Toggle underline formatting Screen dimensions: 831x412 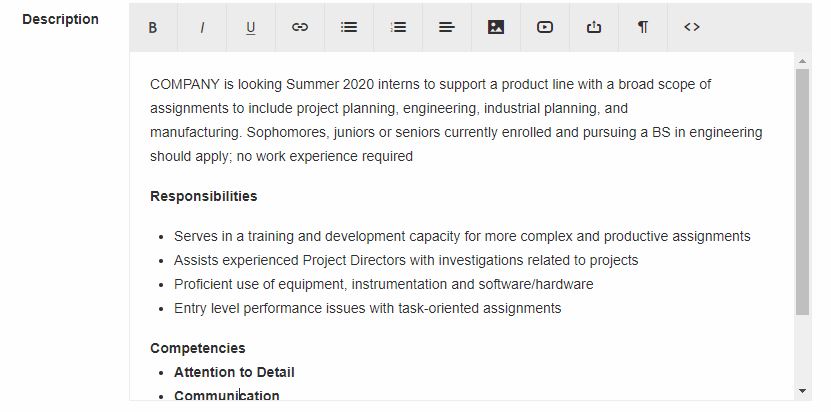251,27
